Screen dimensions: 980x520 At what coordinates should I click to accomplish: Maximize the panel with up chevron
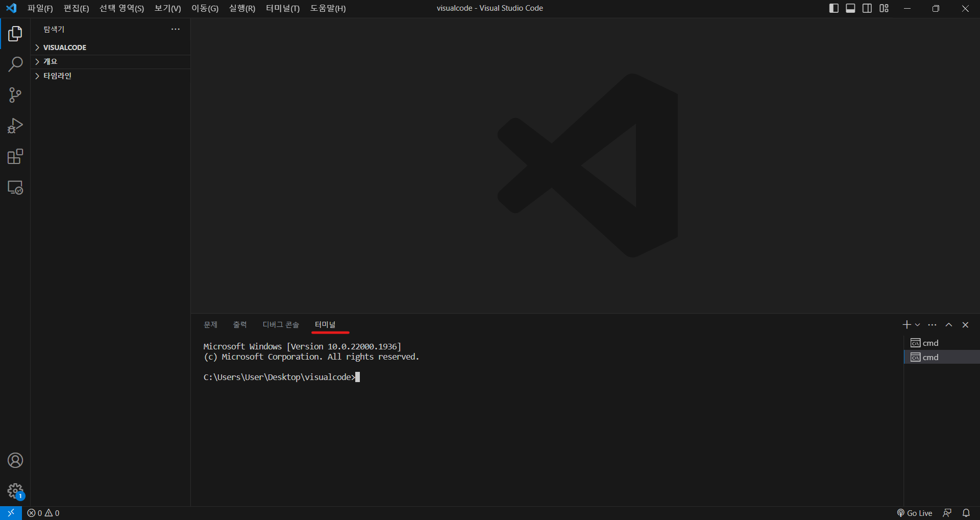click(x=949, y=324)
